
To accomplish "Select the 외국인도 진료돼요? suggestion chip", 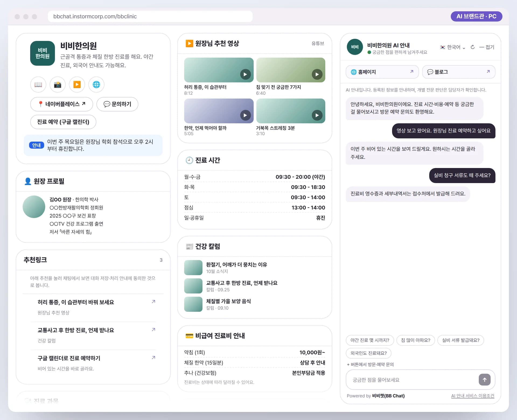I will [369, 353].
